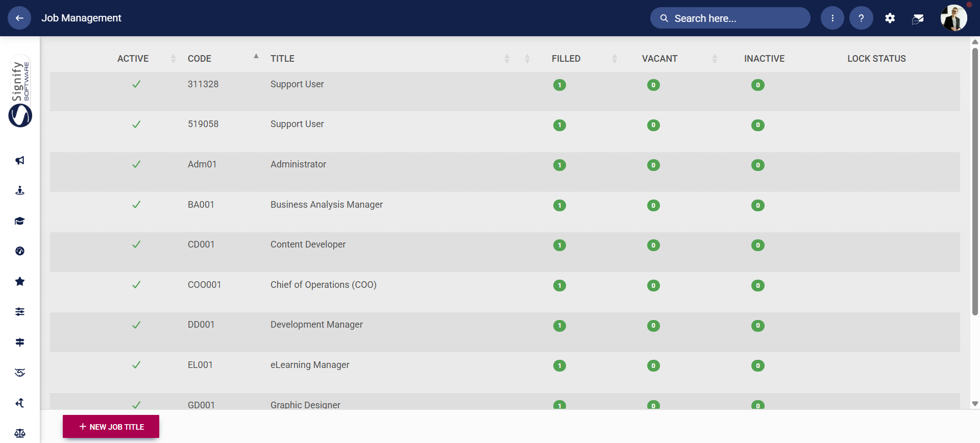Image resolution: width=980 pixels, height=443 pixels.
Task: Sort by the FILLED column
Action: (x=566, y=59)
